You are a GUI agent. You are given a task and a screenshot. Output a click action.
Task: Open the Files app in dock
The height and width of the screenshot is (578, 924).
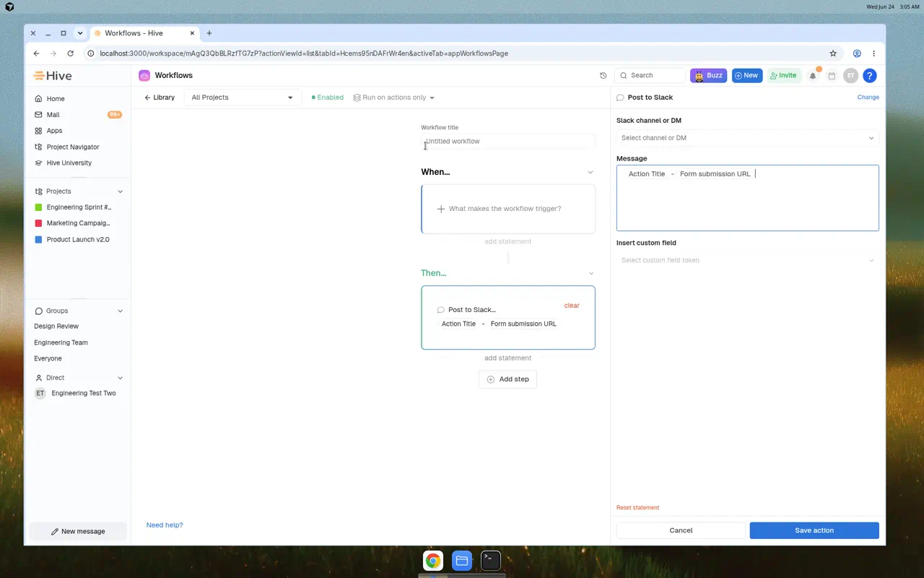pos(462,561)
